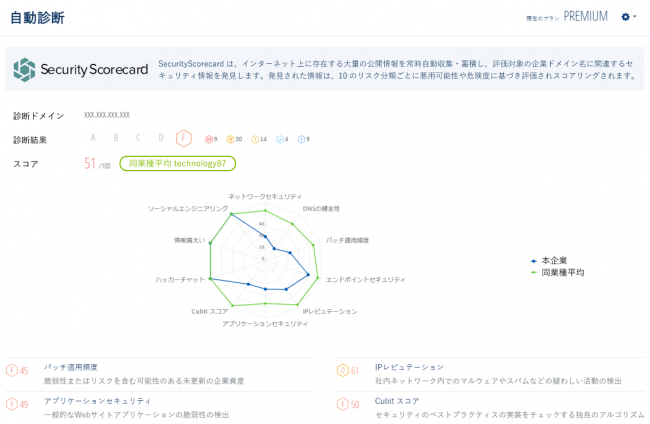Viewport: 650px width, 424px height.
Task: Open the Cubit スコア category details
Action: pyautogui.click(x=397, y=400)
